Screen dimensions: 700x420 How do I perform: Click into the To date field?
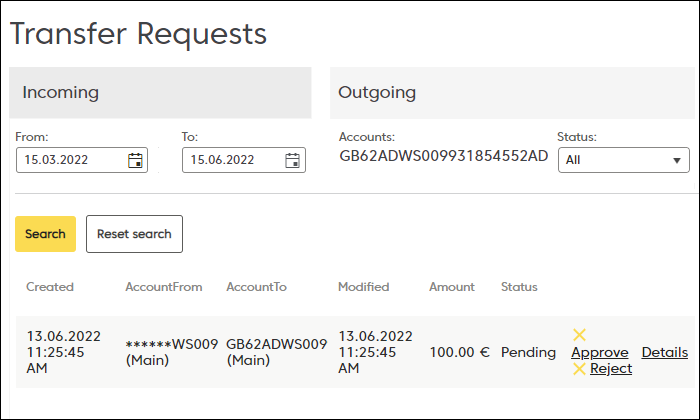click(230, 160)
